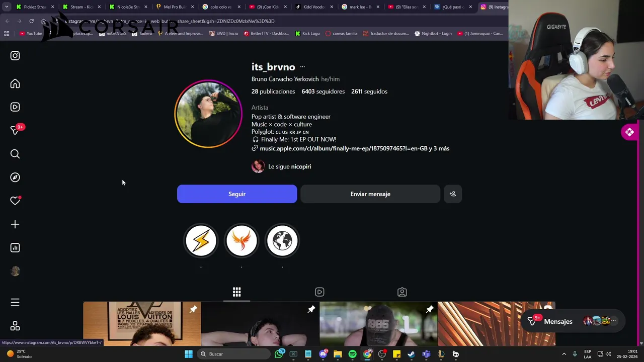Viewport: 644px width, 362px height.
Task: Open Spotify from taskbar
Action: point(352,354)
